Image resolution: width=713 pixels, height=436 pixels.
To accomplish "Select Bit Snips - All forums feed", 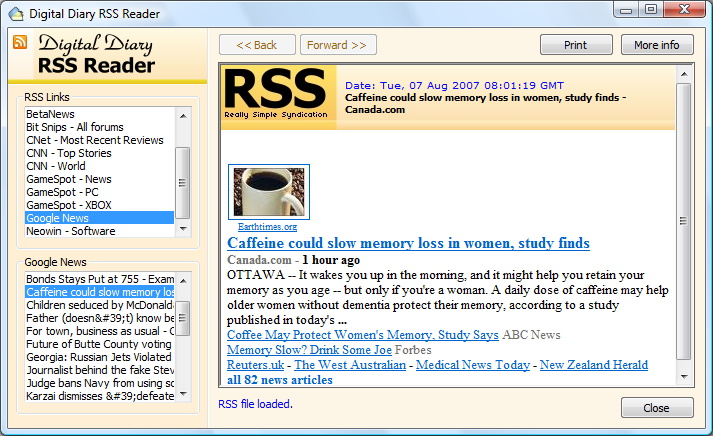I will click(x=100, y=127).
